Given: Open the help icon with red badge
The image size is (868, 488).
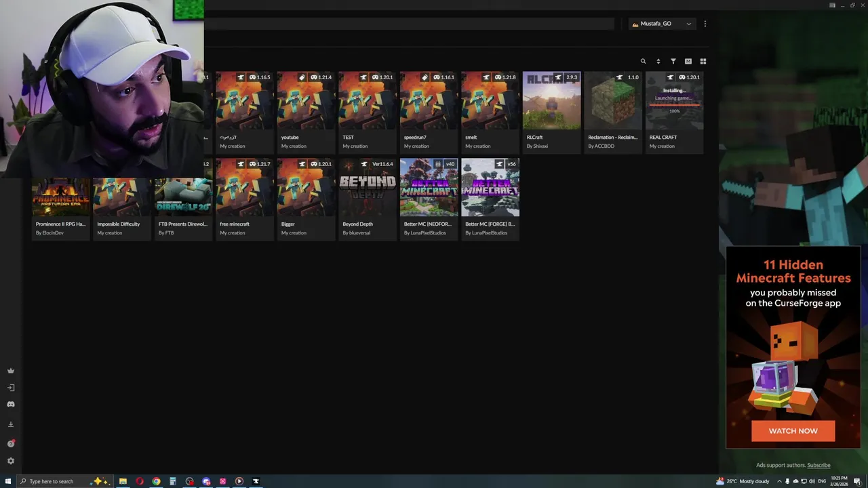Looking at the screenshot, I should click(11, 443).
